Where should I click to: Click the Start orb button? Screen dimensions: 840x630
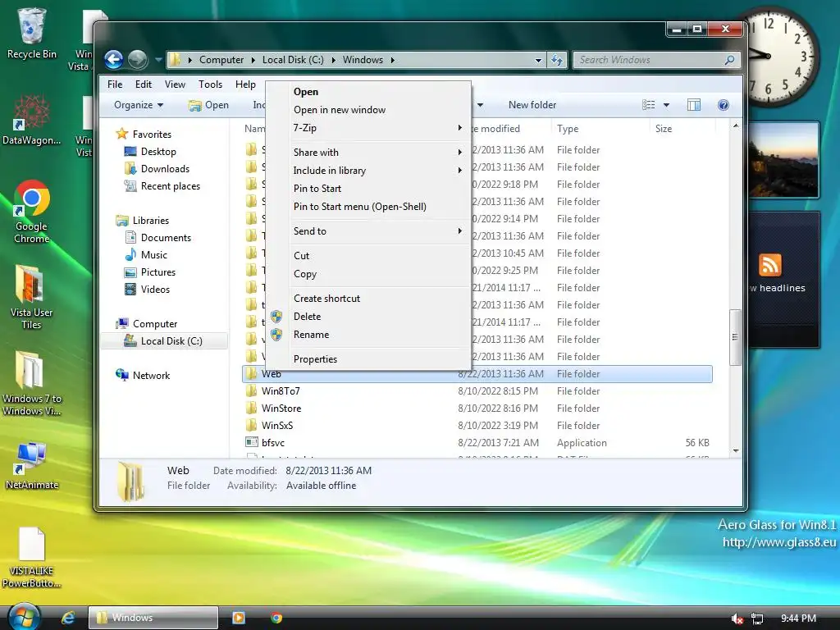tap(23, 617)
